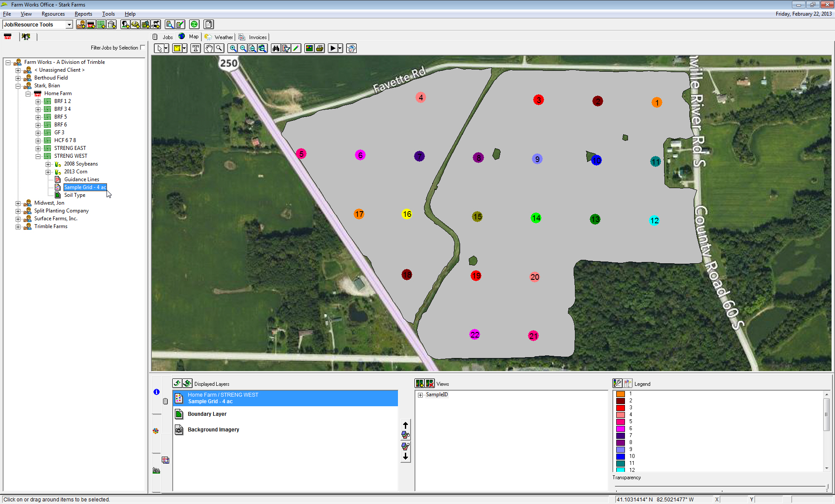The image size is (835, 504).
Task: Click the Add Livestock (cow) toolbar icon
Action: tap(156, 24)
